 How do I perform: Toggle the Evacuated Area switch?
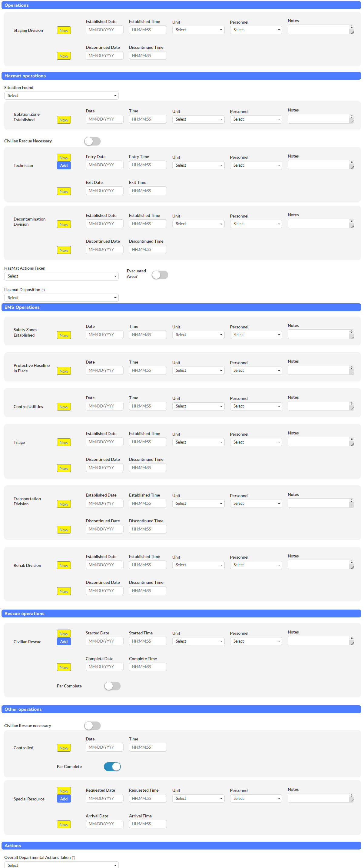[x=160, y=275]
